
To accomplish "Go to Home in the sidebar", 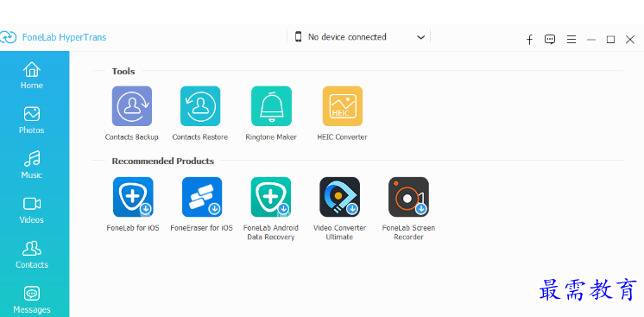I will coord(32,75).
